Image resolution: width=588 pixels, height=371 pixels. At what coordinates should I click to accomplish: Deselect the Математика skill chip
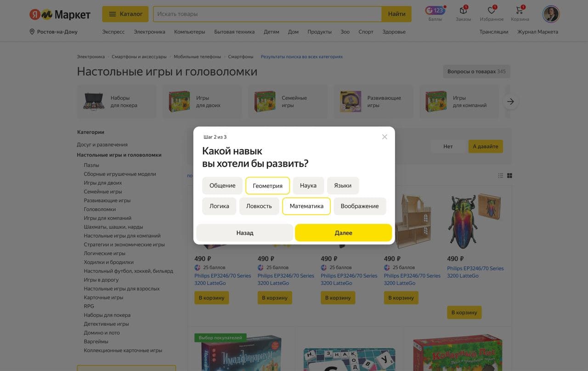pos(306,206)
